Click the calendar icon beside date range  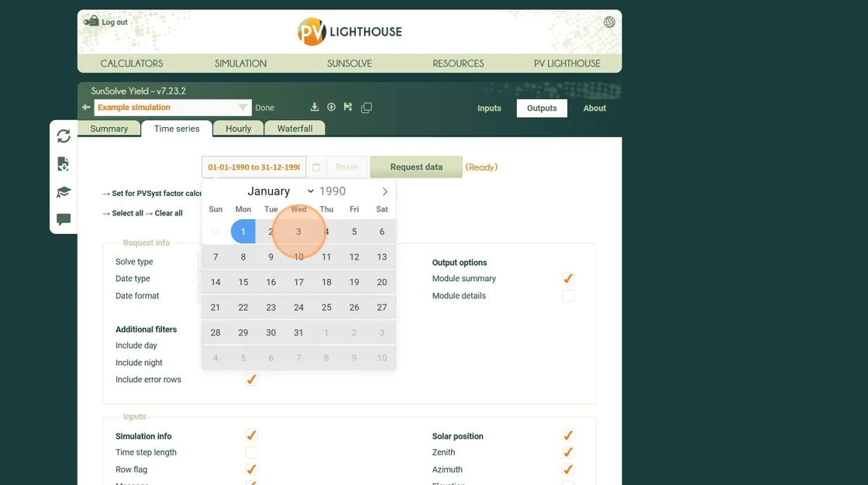(x=316, y=167)
